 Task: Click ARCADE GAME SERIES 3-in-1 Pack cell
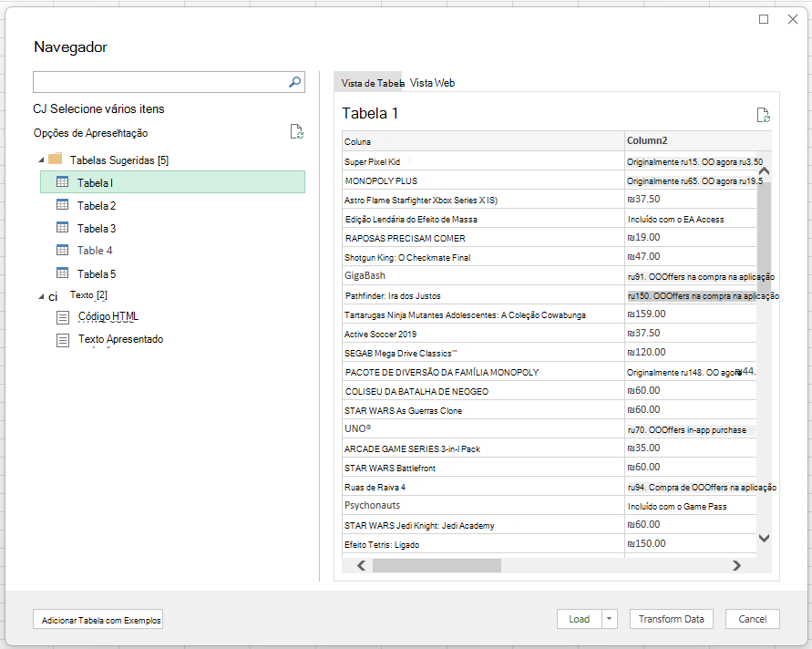[x=483, y=449]
